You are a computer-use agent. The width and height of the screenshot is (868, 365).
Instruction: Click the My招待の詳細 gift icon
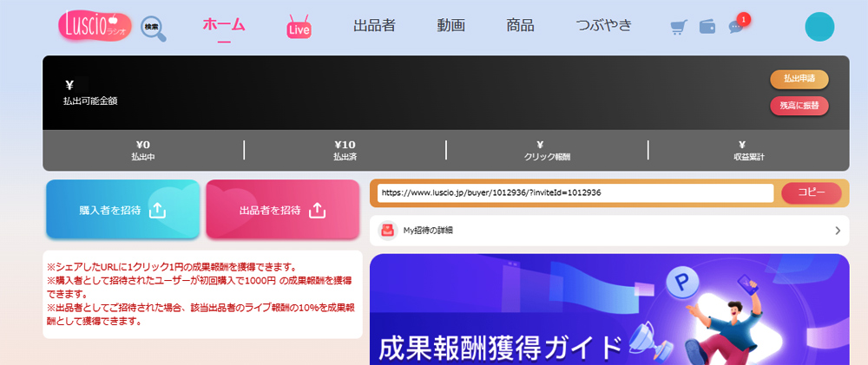387,231
